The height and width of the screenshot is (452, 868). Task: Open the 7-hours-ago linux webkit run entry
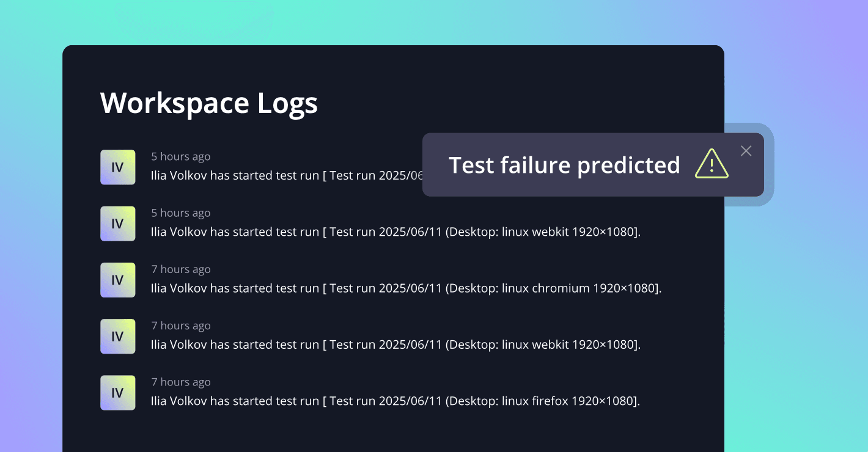(x=395, y=344)
